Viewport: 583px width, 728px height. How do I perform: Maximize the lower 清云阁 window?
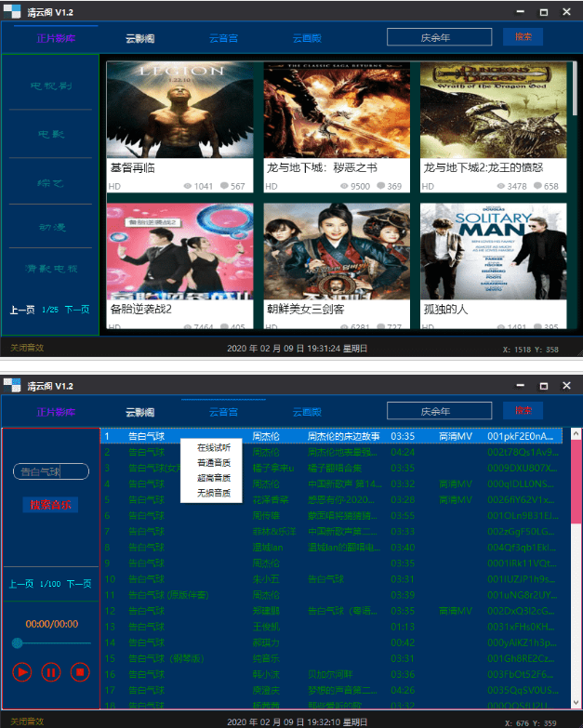(544, 386)
